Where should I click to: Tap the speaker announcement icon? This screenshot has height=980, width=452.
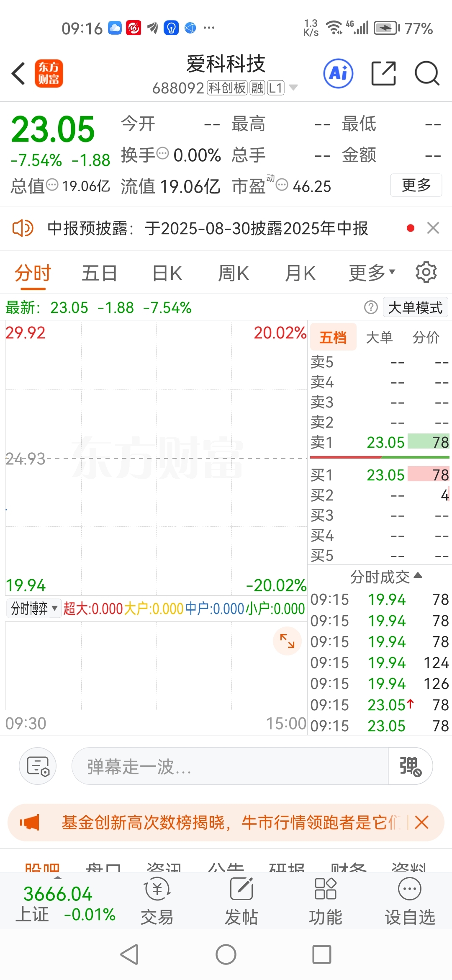point(23,228)
